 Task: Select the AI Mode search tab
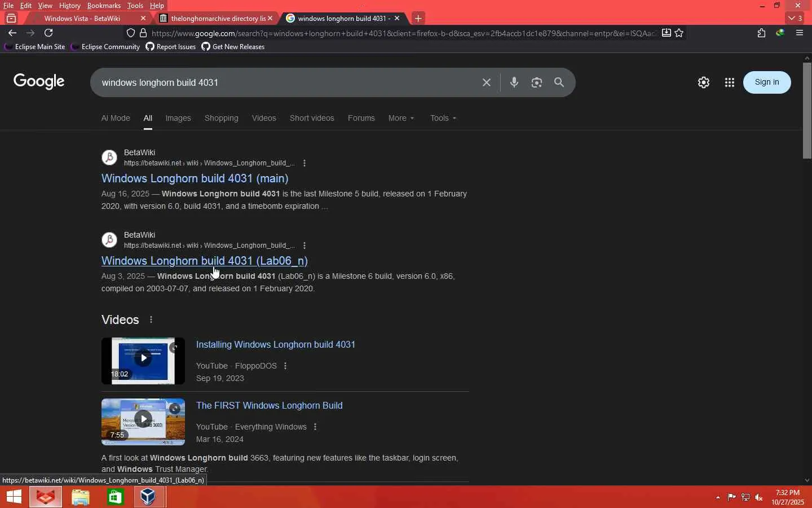[116, 118]
